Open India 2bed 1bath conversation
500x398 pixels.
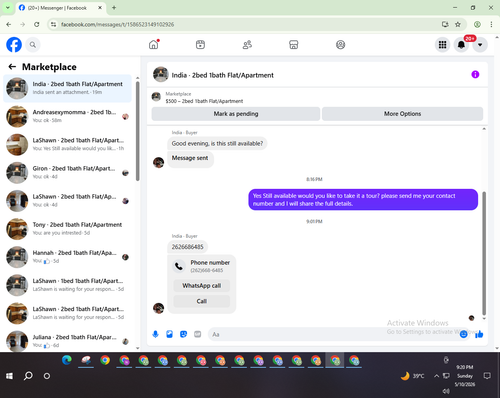tap(68, 88)
